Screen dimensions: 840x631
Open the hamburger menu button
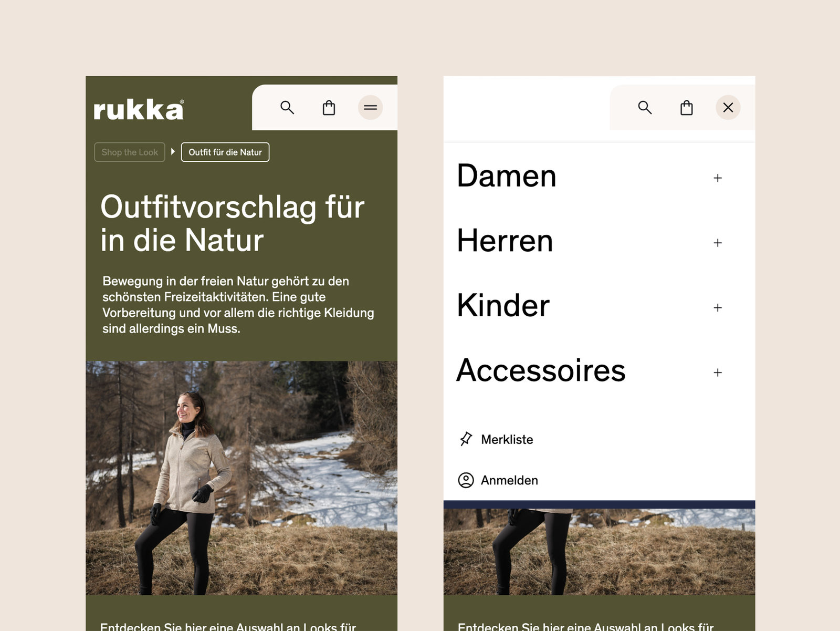pos(371,108)
